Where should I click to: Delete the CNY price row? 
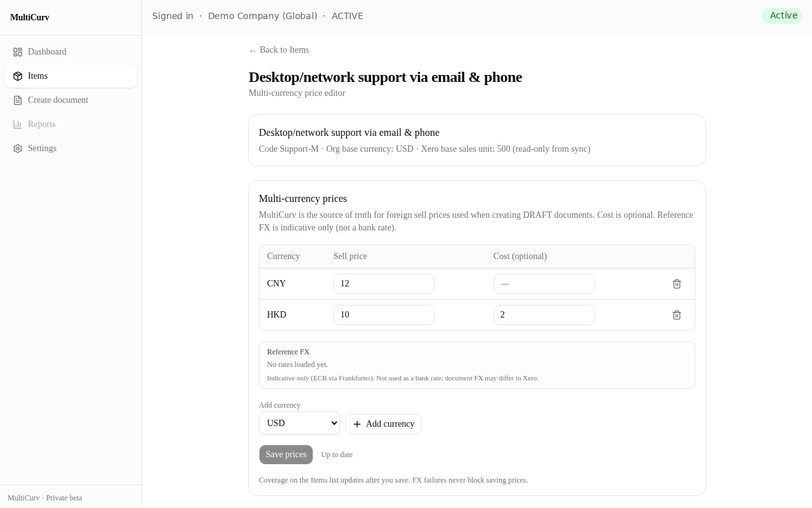click(677, 284)
